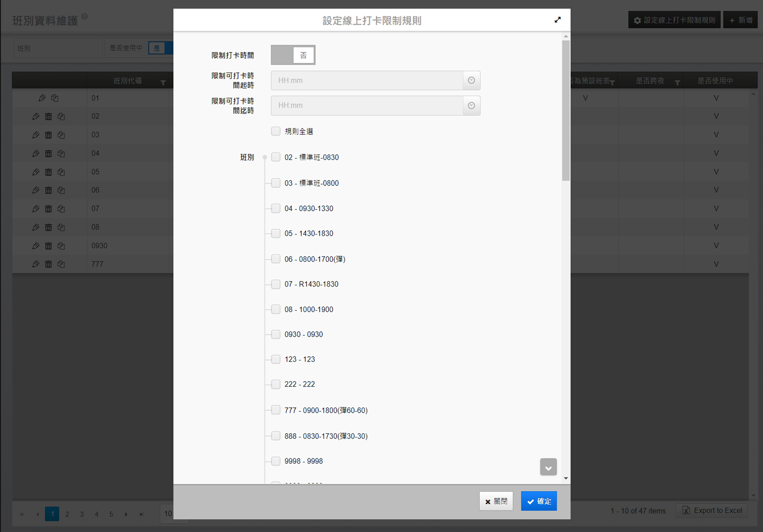Viewport: 763px width, 532px height.
Task: Click filter icon on 是否跨夜 column
Action: pos(677,82)
